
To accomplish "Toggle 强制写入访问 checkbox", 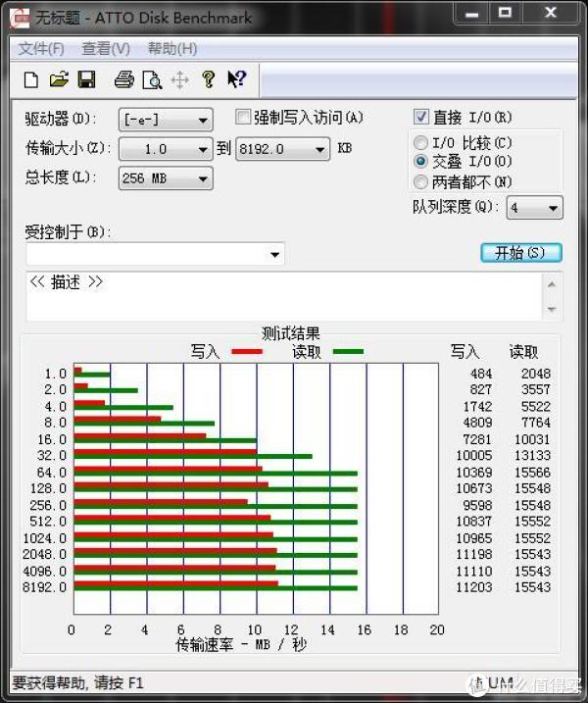I will [x=242, y=117].
